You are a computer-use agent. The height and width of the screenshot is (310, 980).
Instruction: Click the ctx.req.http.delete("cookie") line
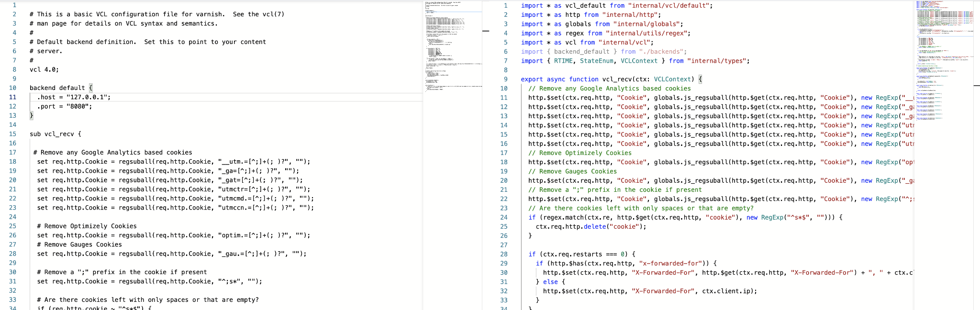point(591,227)
